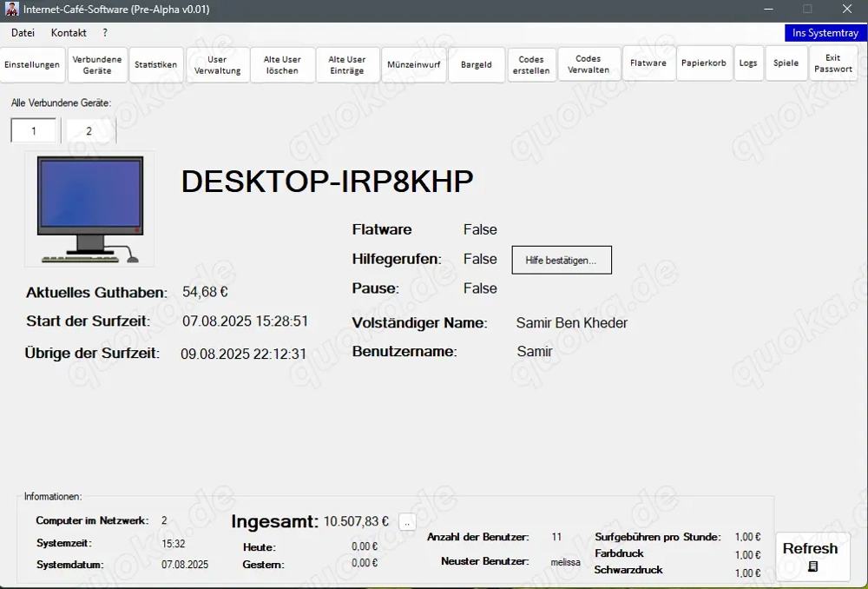Image resolution: width=868 pixels, height=589 pixels.
Task: Open the Münzeinwurf function
Action: point(414,63)
